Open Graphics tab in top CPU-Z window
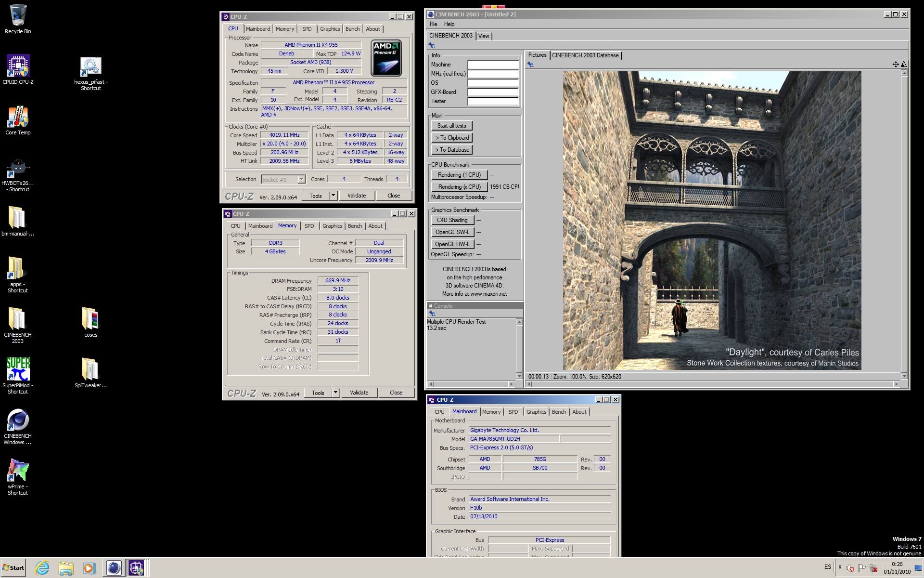Screen dimensions: 924x578 coord(330,29)
